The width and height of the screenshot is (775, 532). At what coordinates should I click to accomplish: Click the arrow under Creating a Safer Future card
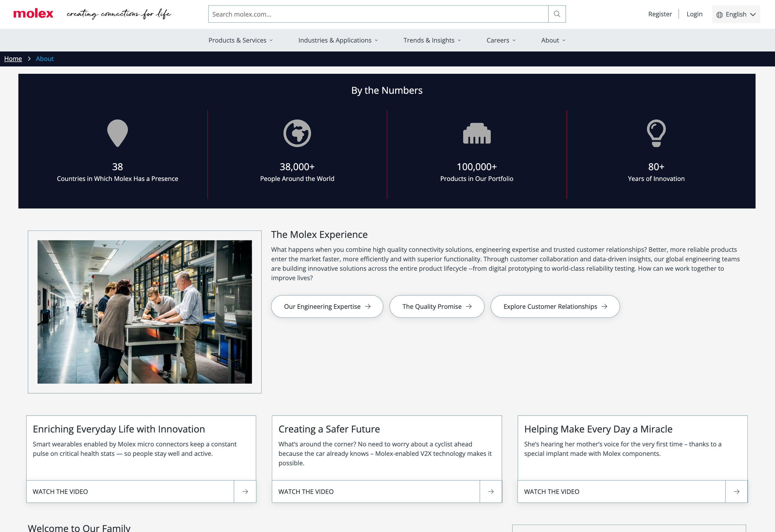pos(491,491)
